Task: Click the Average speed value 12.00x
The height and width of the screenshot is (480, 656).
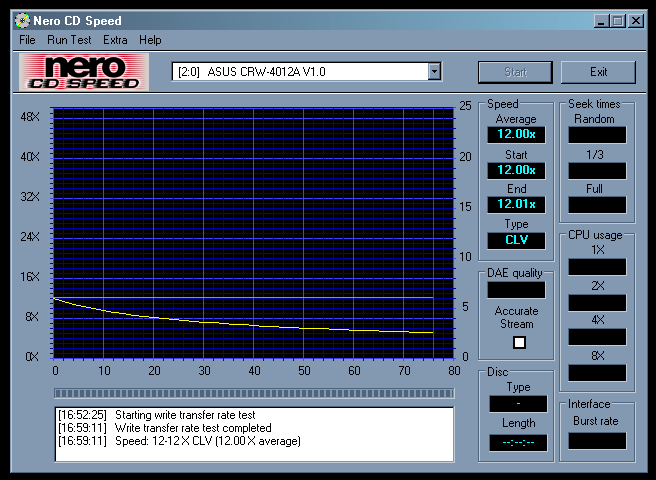Action: coord(516,134)
